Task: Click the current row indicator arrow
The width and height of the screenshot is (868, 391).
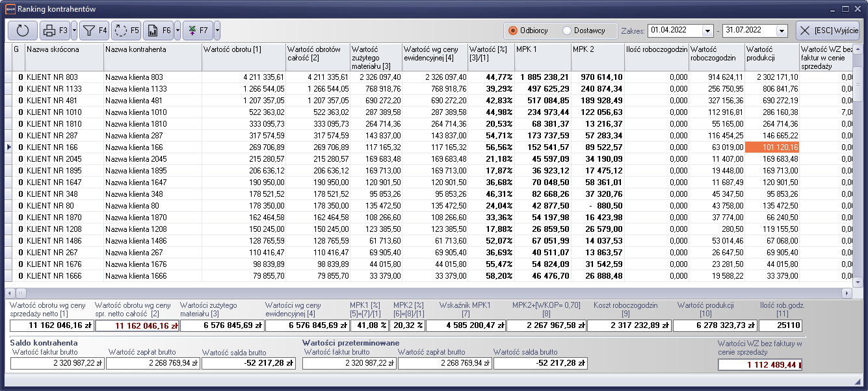Action: coord(8,147)
